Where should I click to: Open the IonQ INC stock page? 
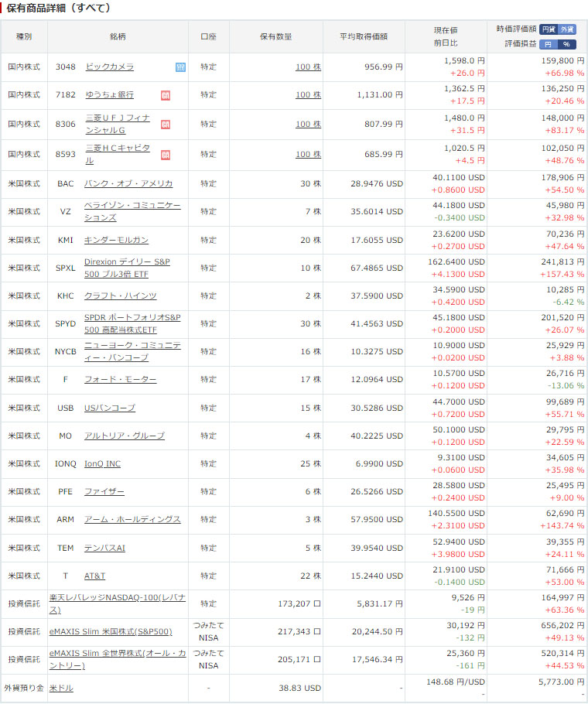point(102,464)
